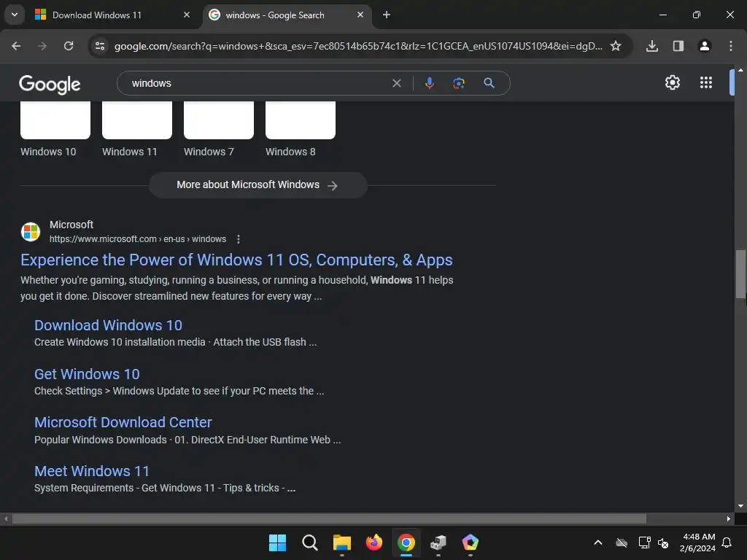Open Meet Windows 11 link
747x560 pixels.
pos(91,471)
